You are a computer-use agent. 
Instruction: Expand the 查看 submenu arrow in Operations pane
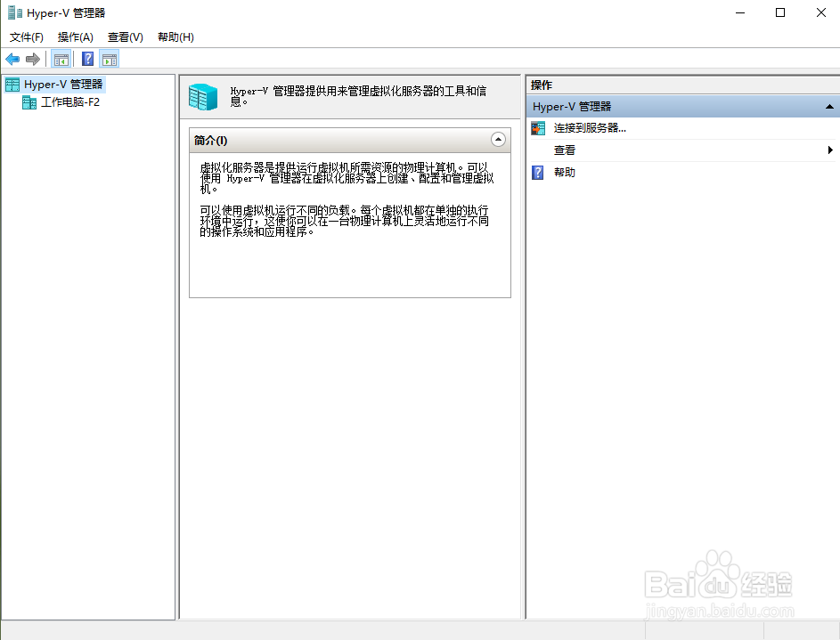[x=830, y=150]
